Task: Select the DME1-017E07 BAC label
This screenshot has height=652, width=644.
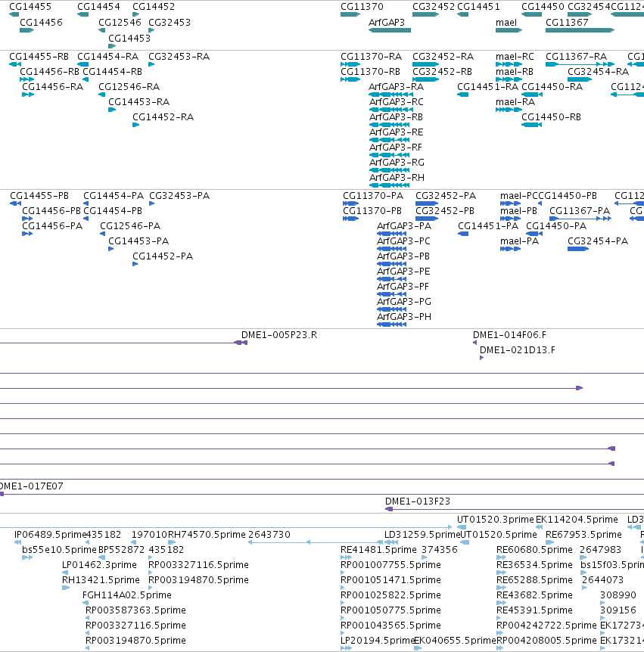Action: (x=31, y=486)
